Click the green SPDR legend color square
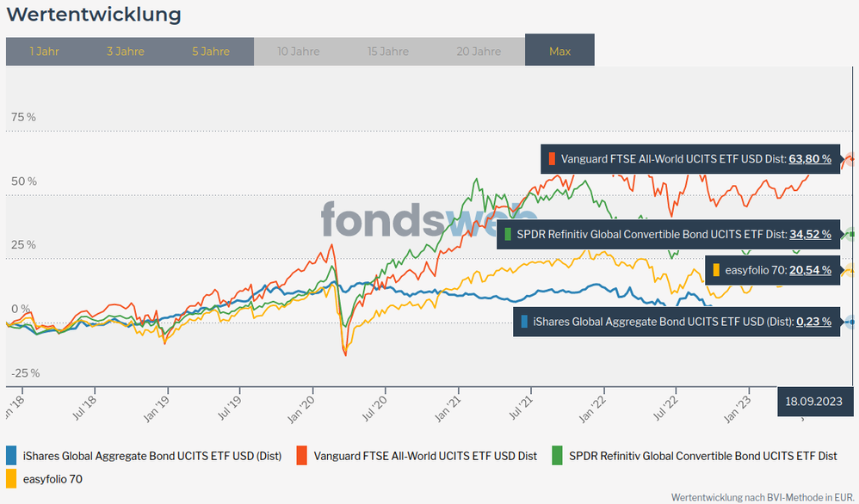The width and height of the screenshot is (859, 504). (557, 456)
